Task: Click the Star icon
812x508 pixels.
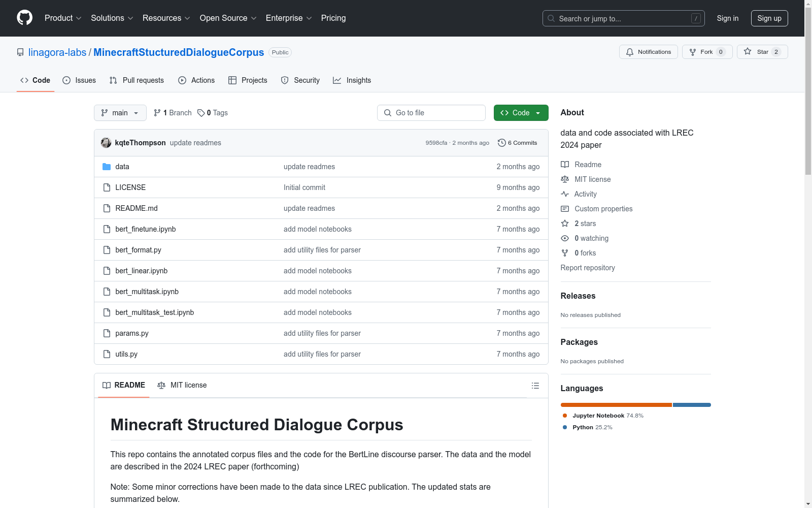Action: 748,51
